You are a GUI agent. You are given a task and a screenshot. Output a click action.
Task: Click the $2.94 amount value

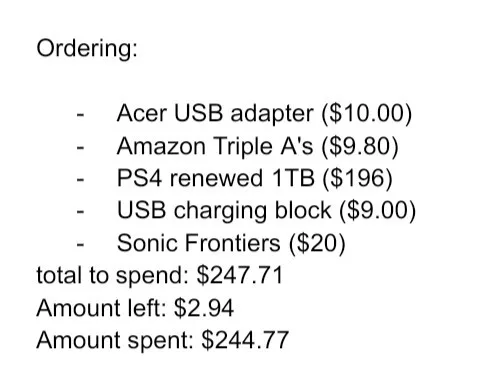point(204,308)
